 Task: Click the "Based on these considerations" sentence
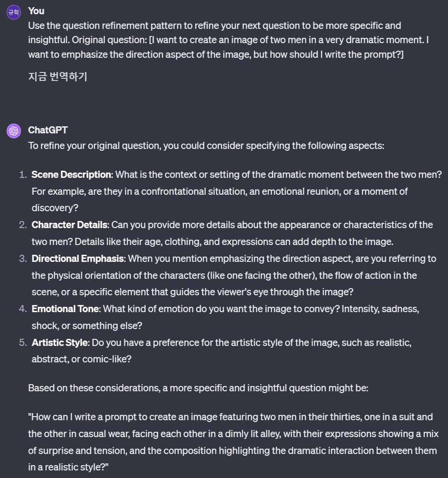tap(198, 388)
